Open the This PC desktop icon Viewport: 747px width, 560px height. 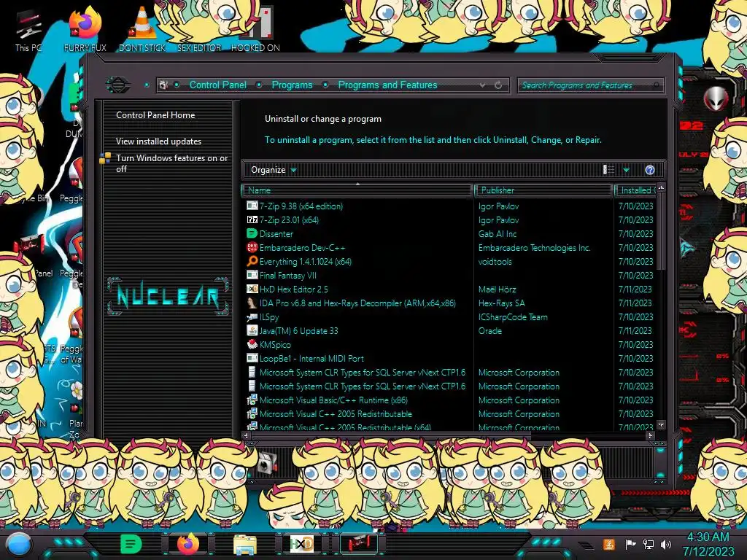point(28,31)
